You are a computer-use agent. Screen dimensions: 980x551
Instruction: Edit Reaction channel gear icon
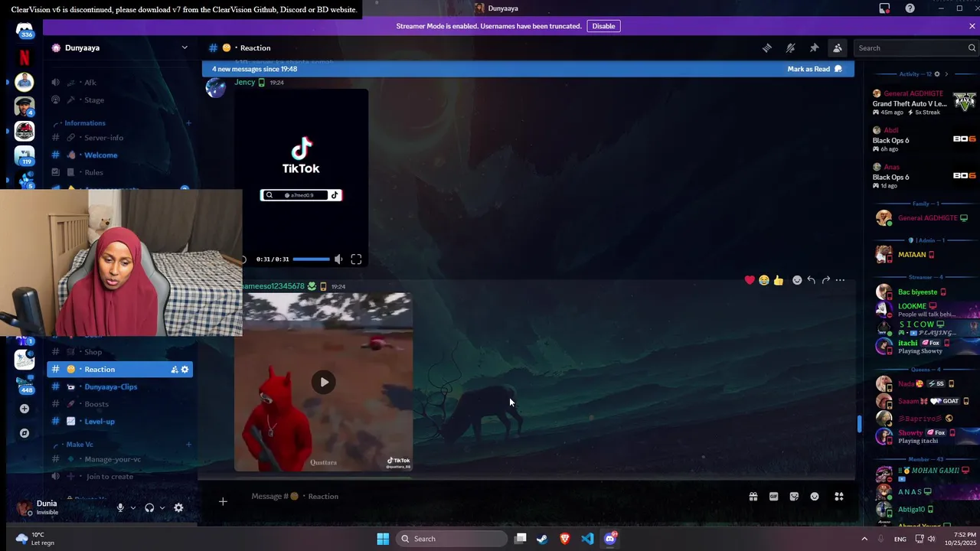coord(185,370)
